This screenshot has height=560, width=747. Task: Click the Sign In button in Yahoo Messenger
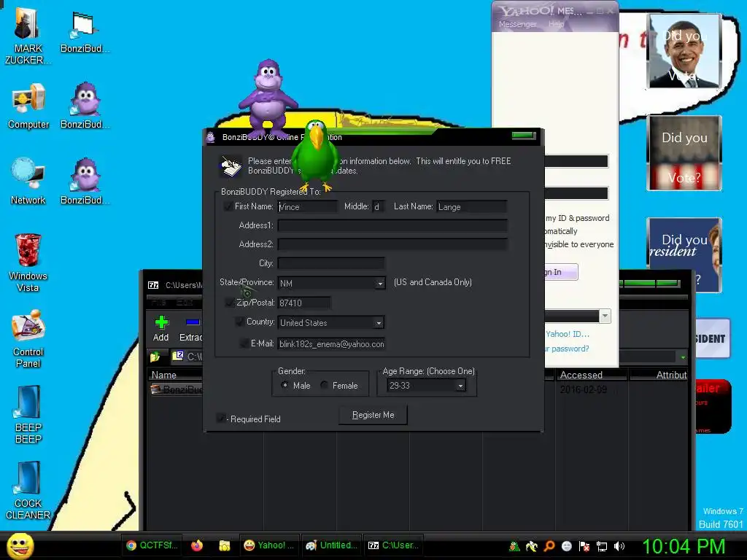[561, 272]
